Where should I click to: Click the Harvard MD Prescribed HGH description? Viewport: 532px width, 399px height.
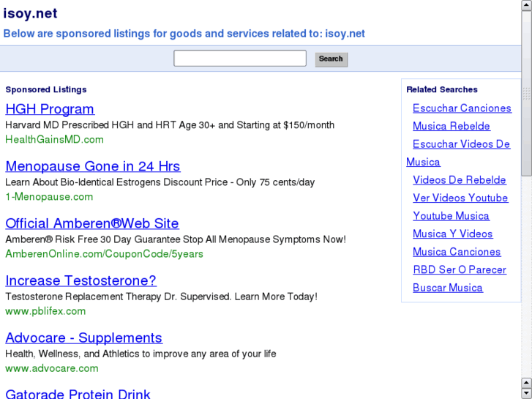(170, 125)
